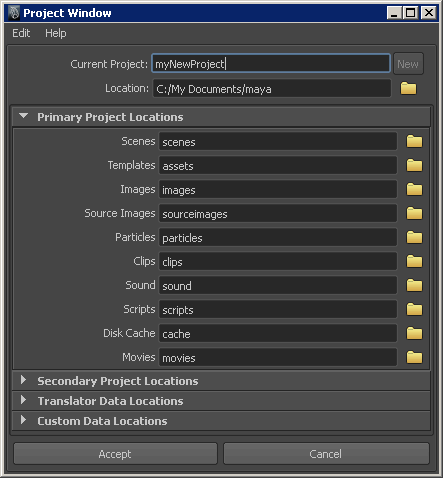Open the Edit menu

click(x=21, y=33)
